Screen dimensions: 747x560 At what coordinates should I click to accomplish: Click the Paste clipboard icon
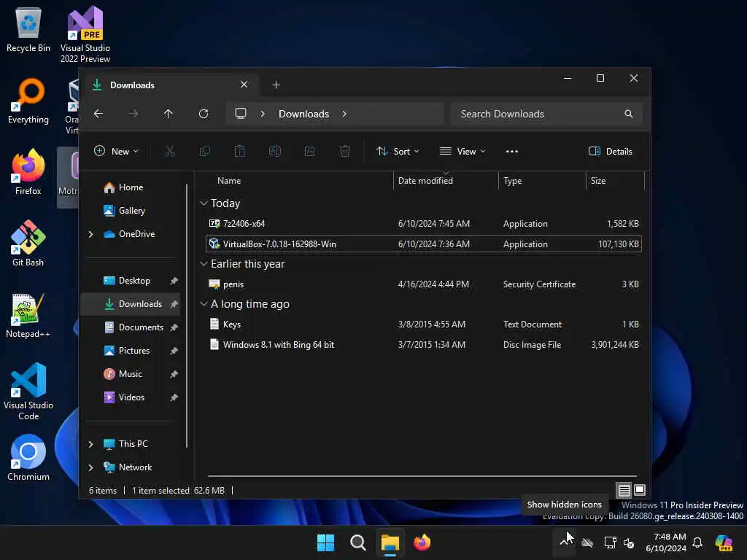pos(239,152)
